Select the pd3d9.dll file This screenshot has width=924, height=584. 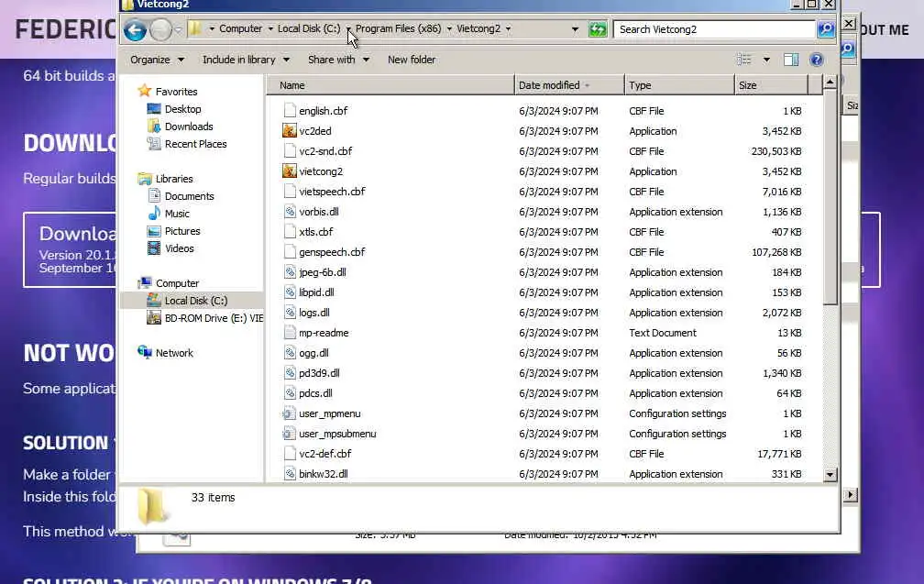(319, 373)
